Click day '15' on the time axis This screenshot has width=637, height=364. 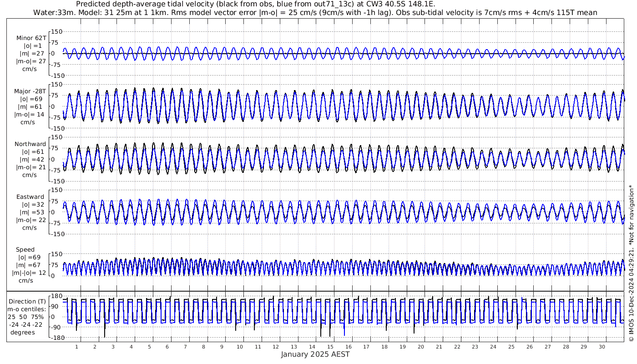(330, 347)
